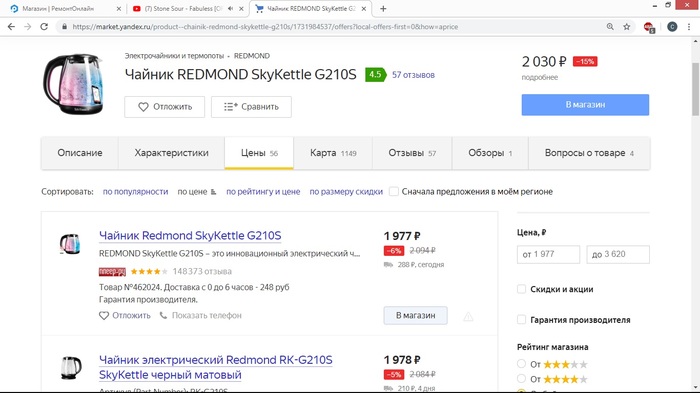Screen dimensions: 700x393
Task: Open Электрочайники и термопоты breadcrumb
Action: [174, 56]
